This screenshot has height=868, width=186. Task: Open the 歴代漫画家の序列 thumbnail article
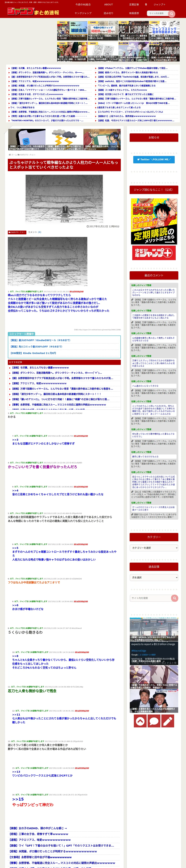click(x=102, y=139)
